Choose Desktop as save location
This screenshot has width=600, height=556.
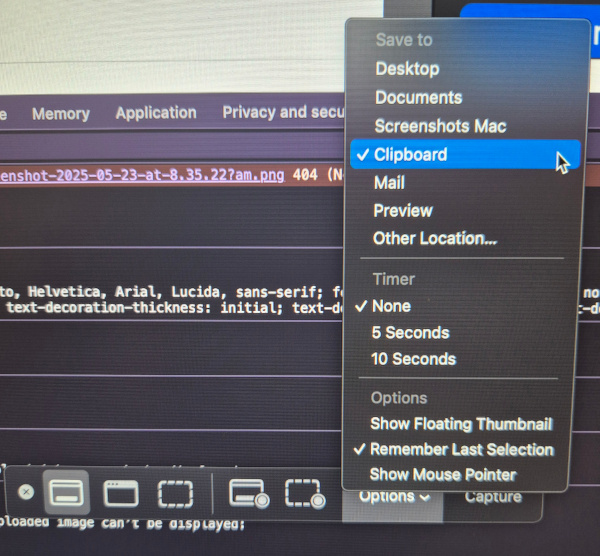click(x=408, y=69)
